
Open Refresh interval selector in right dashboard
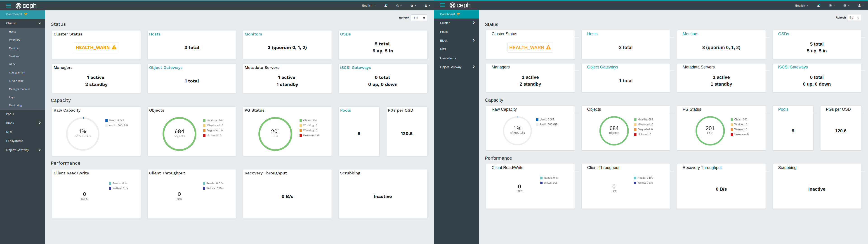(854, 18)
